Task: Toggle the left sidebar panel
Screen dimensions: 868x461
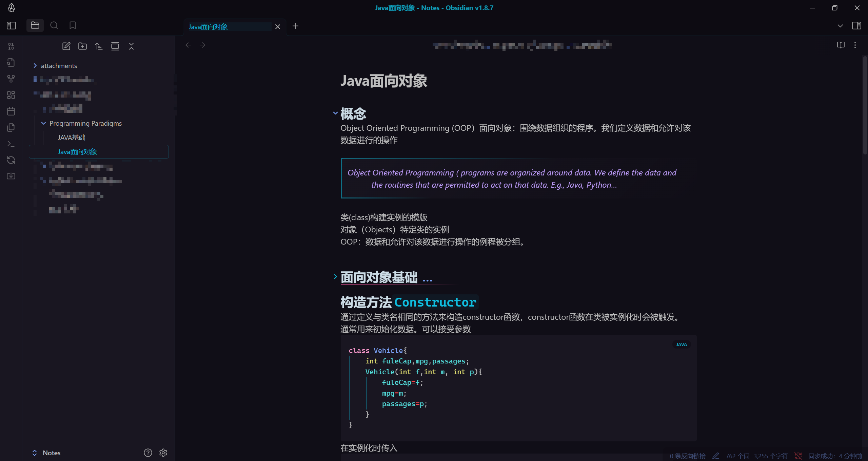Action: 11,25
